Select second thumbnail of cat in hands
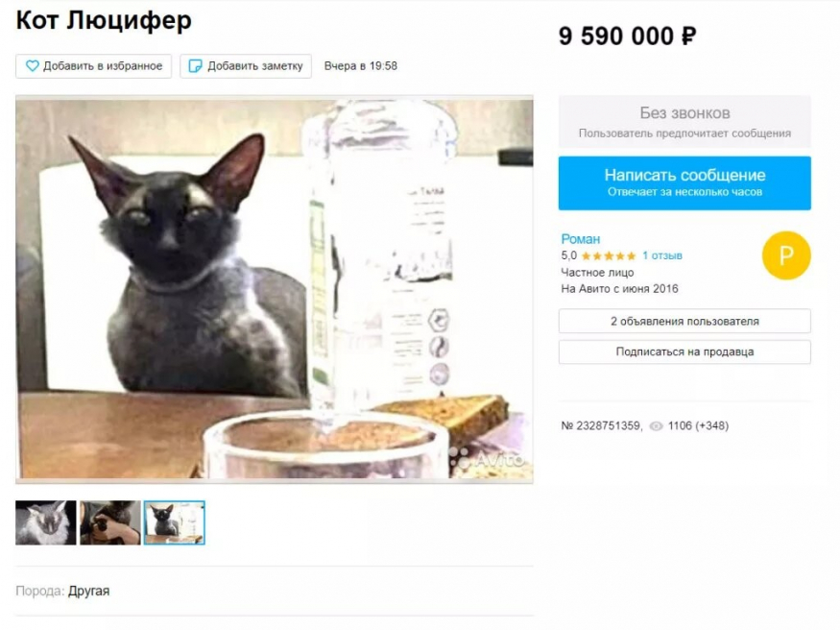Image resolution: width=840 pixels, height=630 pixels. point(109,522)
